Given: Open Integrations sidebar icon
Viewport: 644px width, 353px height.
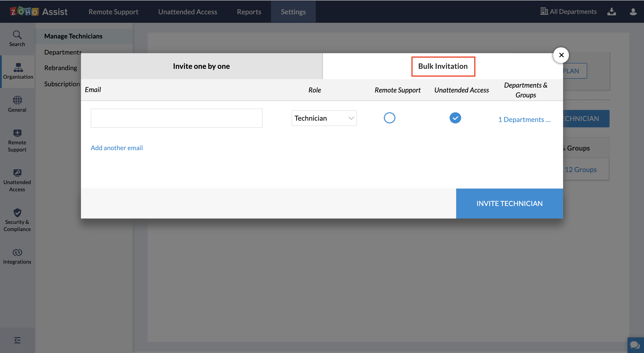Looking at the screenshot, I should click(x=17, y=256).
